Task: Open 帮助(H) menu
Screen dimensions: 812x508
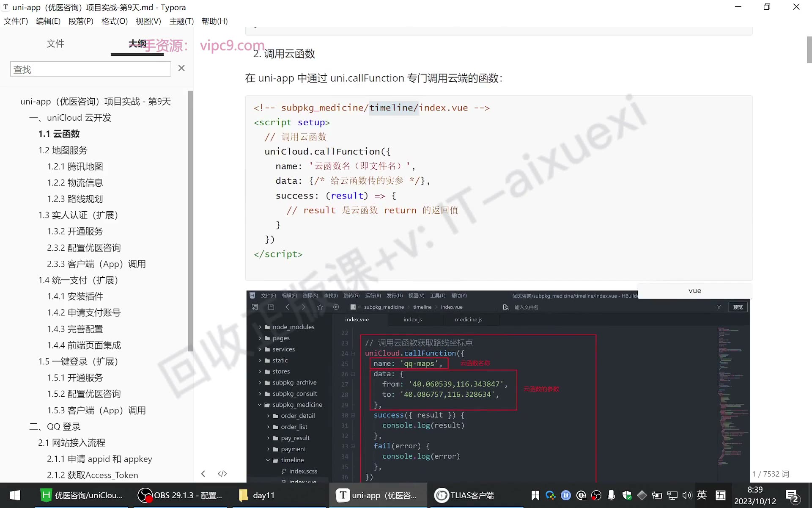Action: (x=215, y=21)
